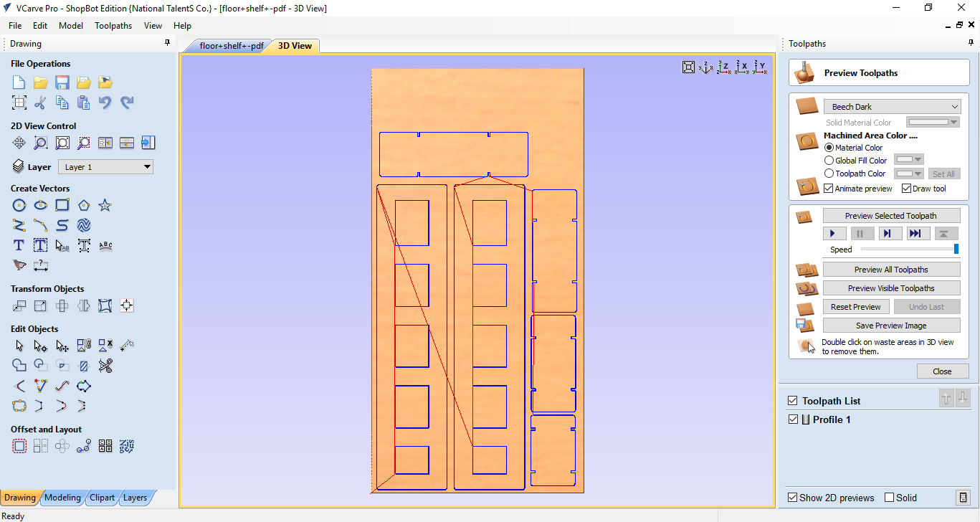Screen dimensions: 980x522
Task: Close the Preview Toolpaths panel
Action: (x=943, y=371)
